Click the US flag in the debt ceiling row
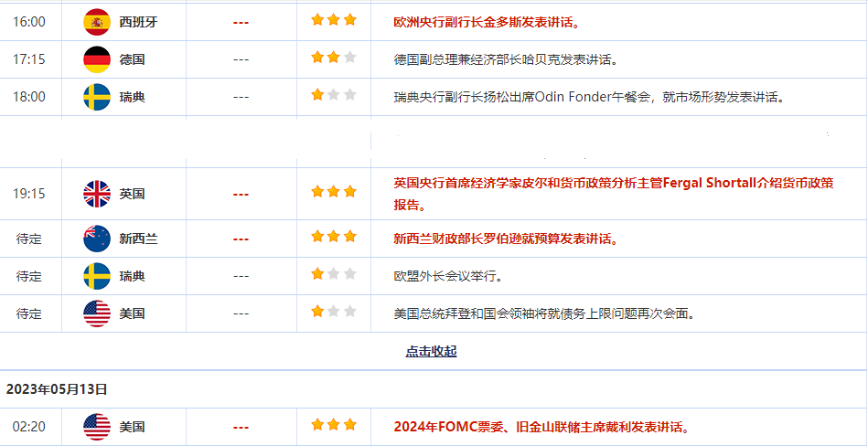The height and width of the screenshot is (446, 868). click(x=97, y=313)
